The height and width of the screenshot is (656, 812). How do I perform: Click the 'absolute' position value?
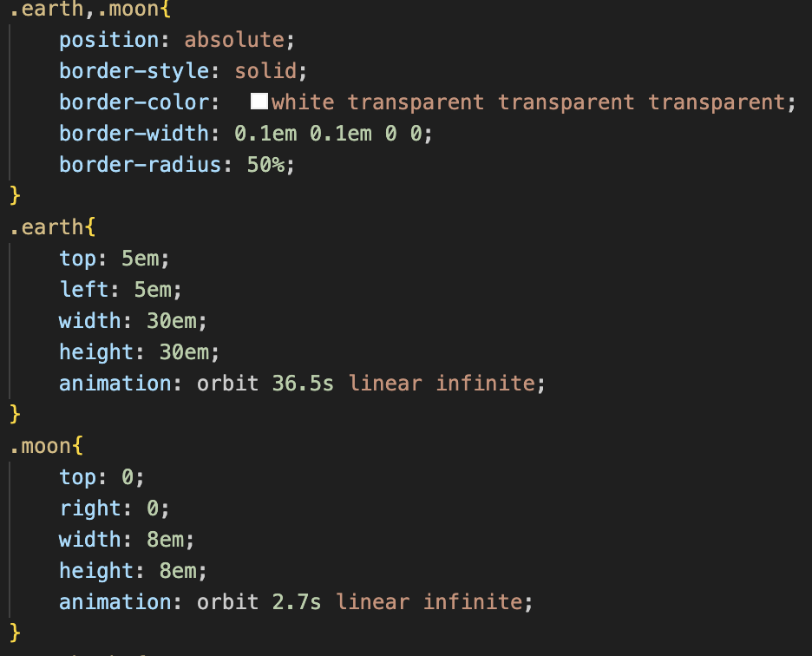234,40
